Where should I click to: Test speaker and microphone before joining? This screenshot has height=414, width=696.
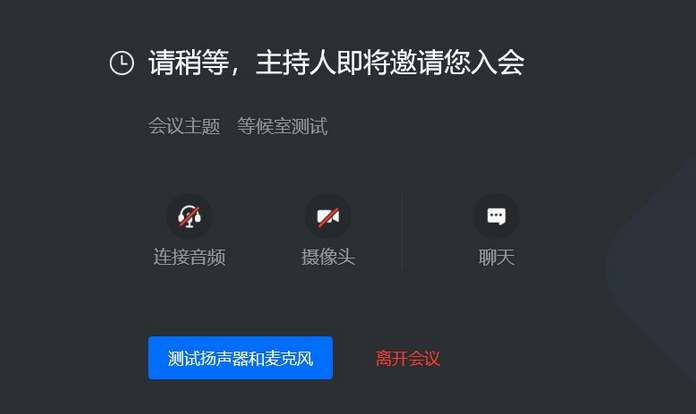[x=240, y=358]
